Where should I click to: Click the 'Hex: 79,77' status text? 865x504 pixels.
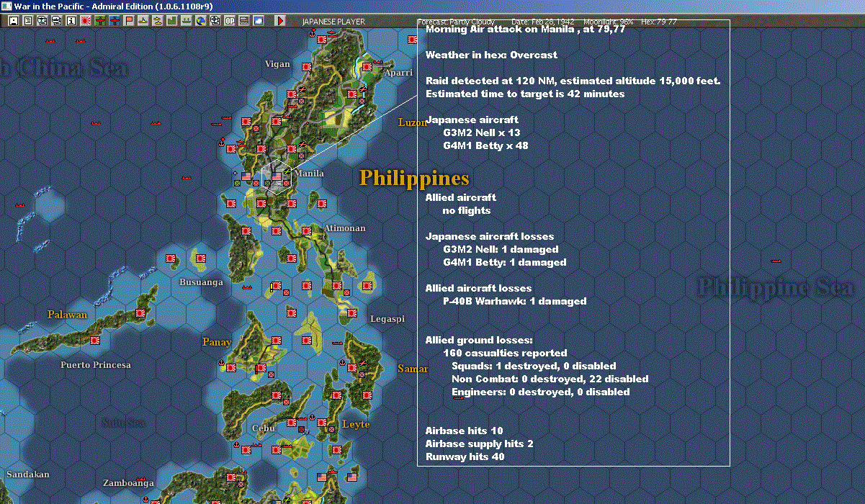(x=658, y=22)
